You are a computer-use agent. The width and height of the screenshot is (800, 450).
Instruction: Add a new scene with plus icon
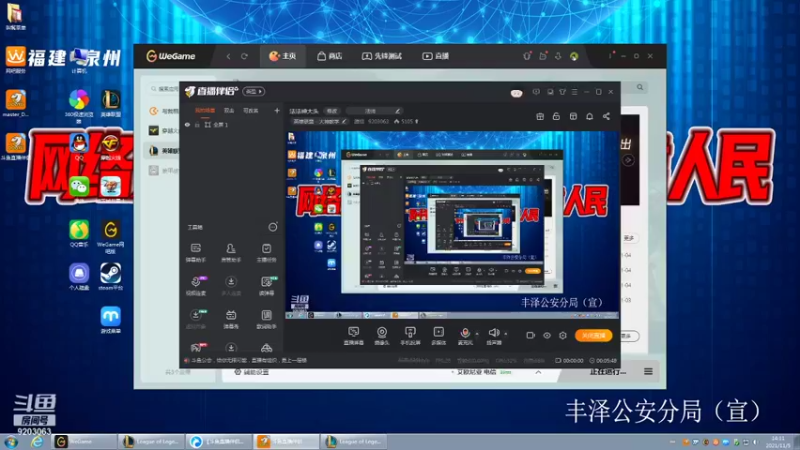point(277,110)
